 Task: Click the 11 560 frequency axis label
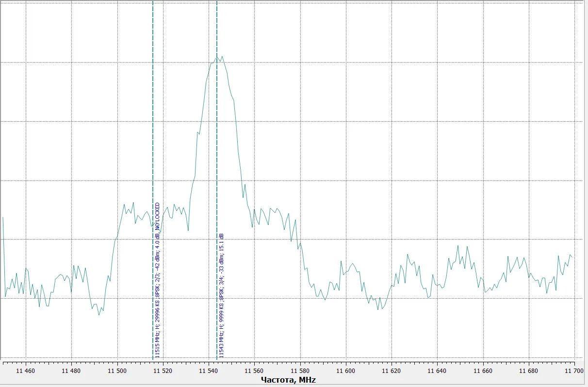255,371
